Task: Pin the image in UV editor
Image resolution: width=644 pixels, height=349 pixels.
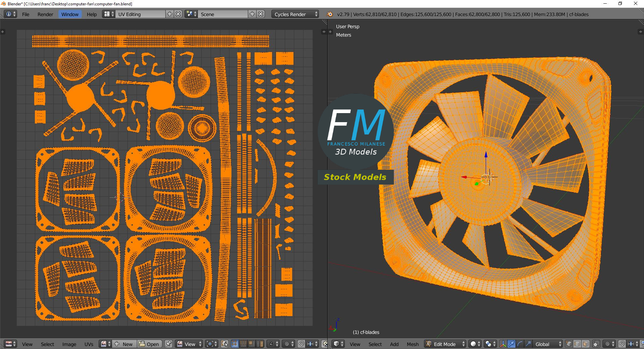Action: [168, 344]
